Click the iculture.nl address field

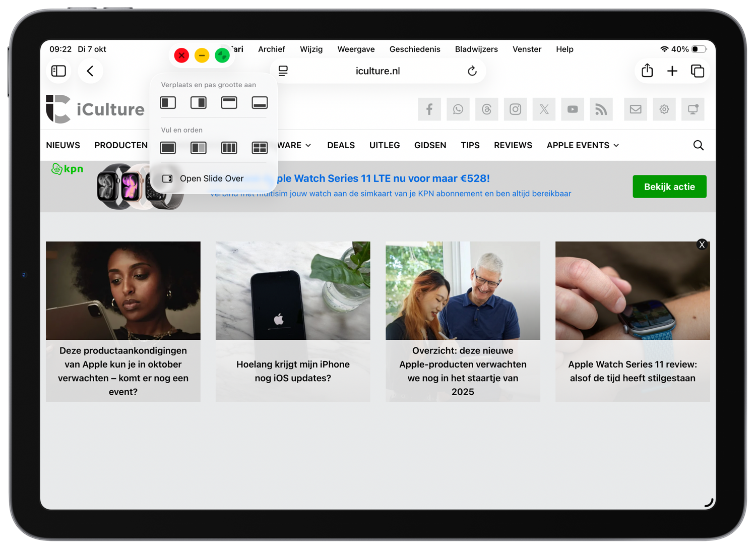[x=377, y=71]
